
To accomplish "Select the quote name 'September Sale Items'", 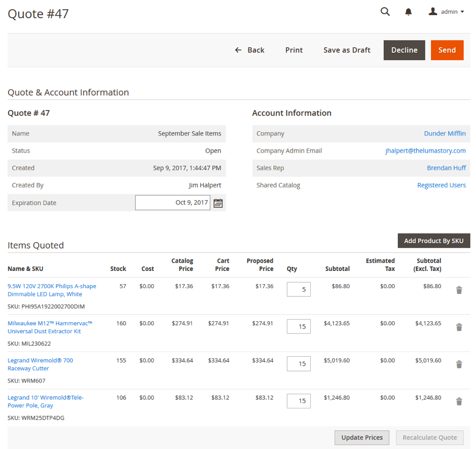I will pyautogui.click(x=190, y=133).
